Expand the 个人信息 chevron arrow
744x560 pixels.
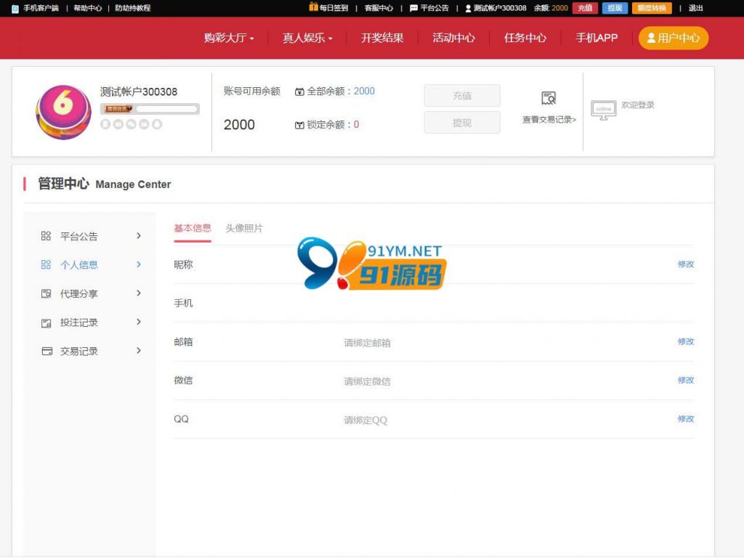coord(139,264)
